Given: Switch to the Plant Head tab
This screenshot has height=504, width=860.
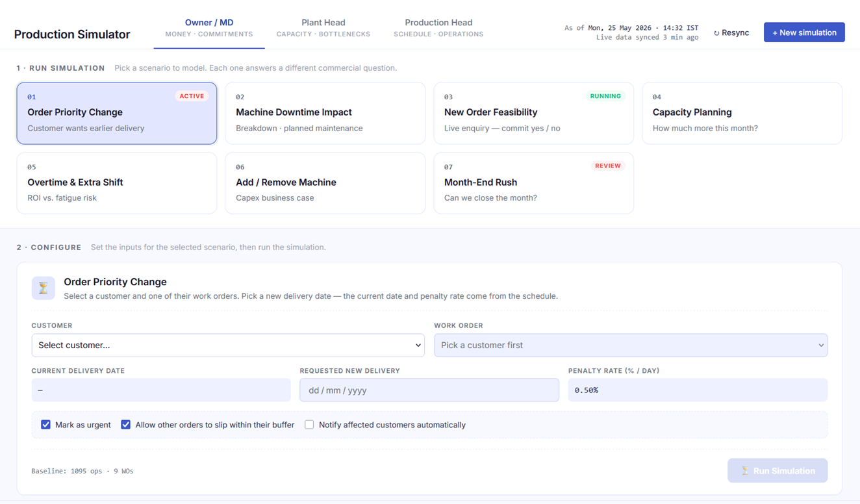Looking at the screenshot, I should 323,28.
